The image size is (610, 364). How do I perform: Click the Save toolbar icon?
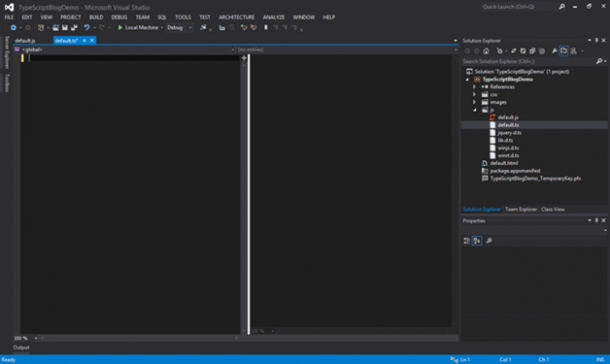point(65,28)
